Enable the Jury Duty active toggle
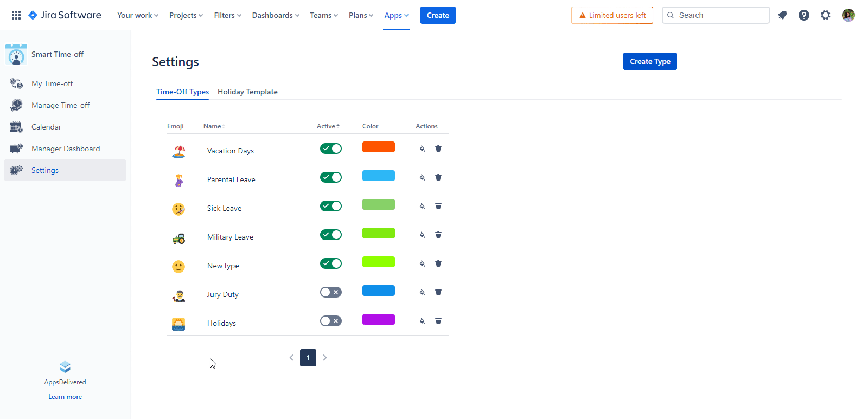Viewport: 868px width, 419px height. coord(330,292)
